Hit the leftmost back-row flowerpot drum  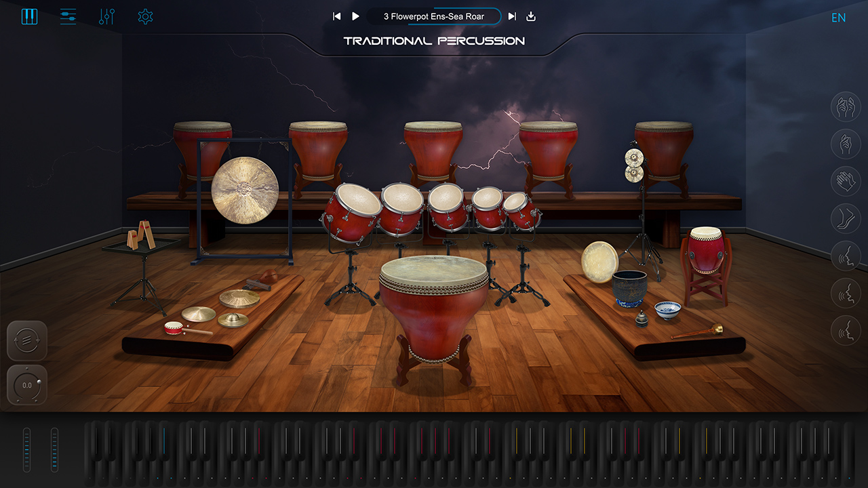pyautogui.click(x=203, y=149)
